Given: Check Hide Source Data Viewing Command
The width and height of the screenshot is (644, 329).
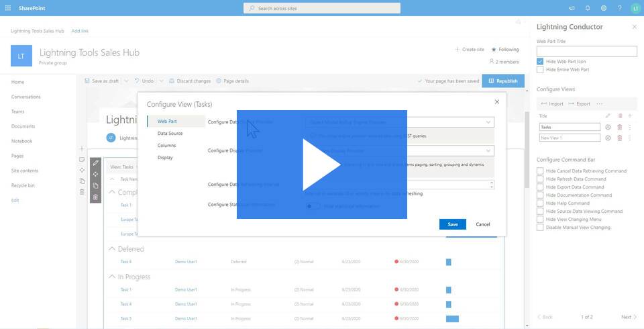Looking at the screenshot, I should [x=540, y=211].
